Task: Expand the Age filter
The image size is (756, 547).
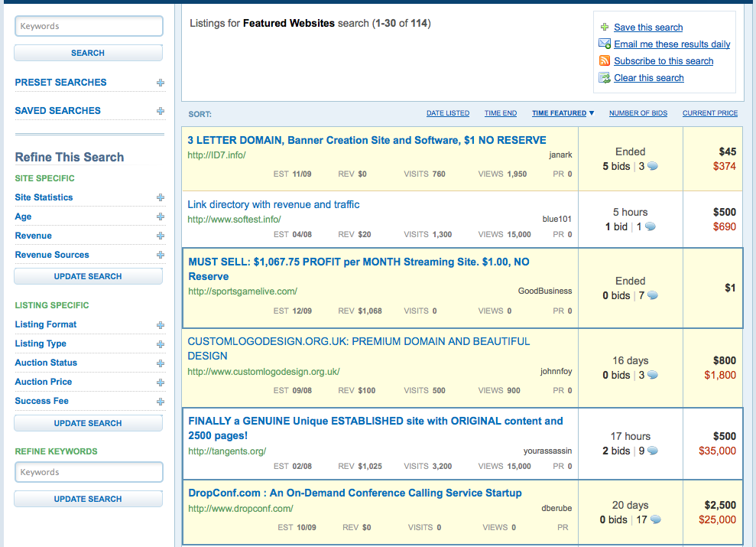Action: pyautogui.click(x=161, y=217)
